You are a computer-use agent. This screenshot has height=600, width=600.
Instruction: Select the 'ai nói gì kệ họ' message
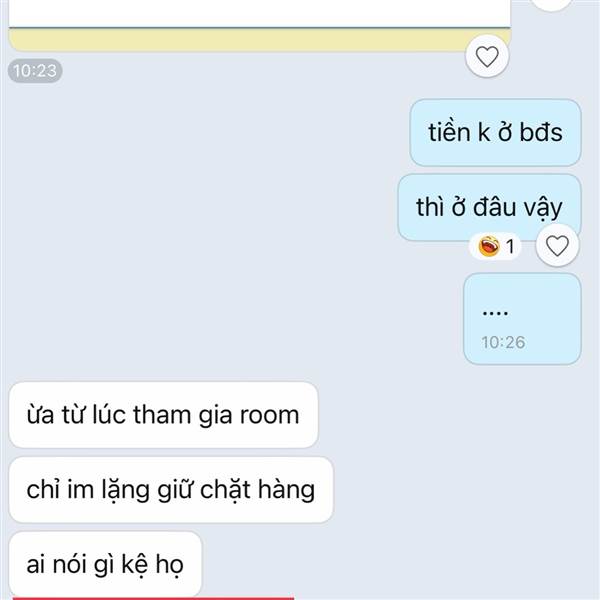coord(105,564)
